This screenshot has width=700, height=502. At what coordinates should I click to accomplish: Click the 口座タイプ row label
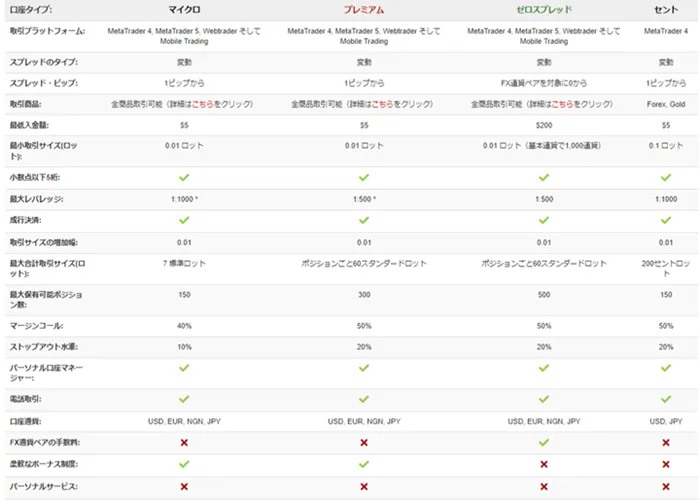(x=31, y=10)
